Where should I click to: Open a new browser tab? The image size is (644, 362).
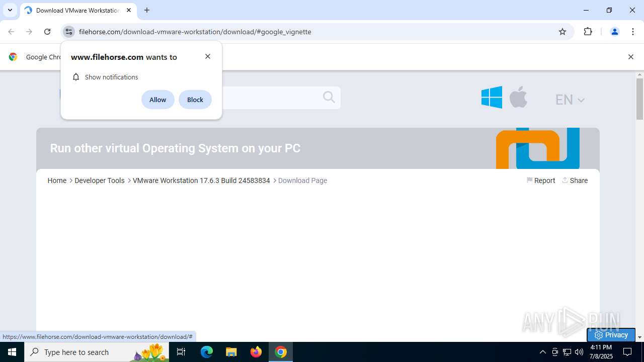point(147,10)
